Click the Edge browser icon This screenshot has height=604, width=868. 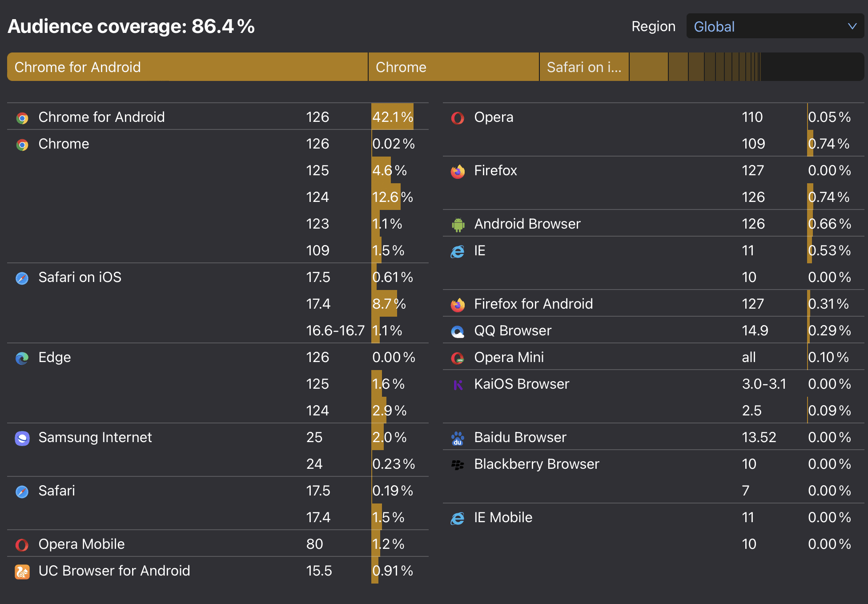(x=22, y=358)
